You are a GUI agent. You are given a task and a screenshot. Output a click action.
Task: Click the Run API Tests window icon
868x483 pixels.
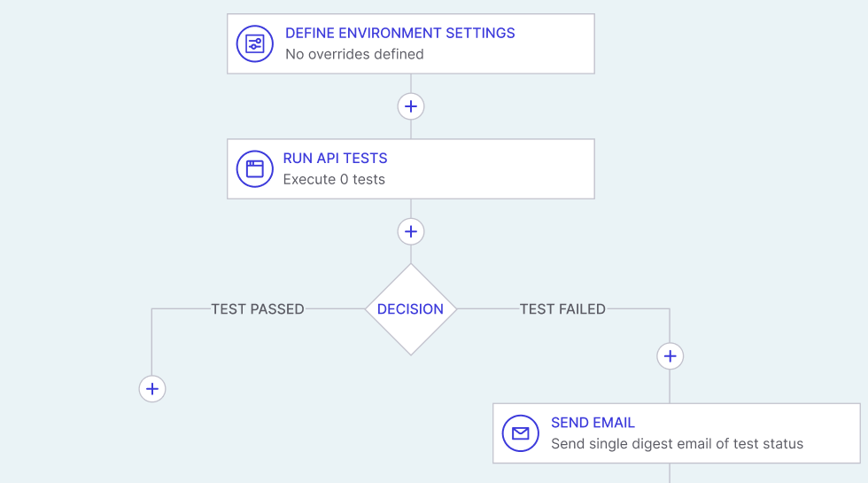(255, 168)
